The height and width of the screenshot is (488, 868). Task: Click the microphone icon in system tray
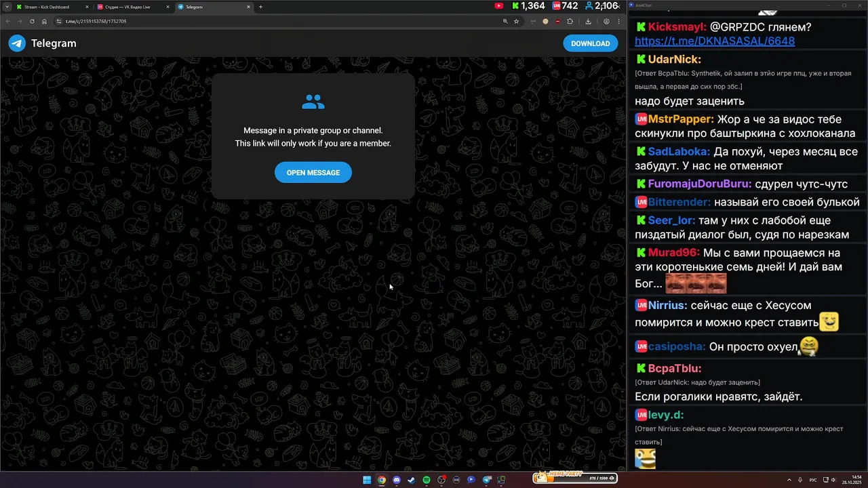800,480
